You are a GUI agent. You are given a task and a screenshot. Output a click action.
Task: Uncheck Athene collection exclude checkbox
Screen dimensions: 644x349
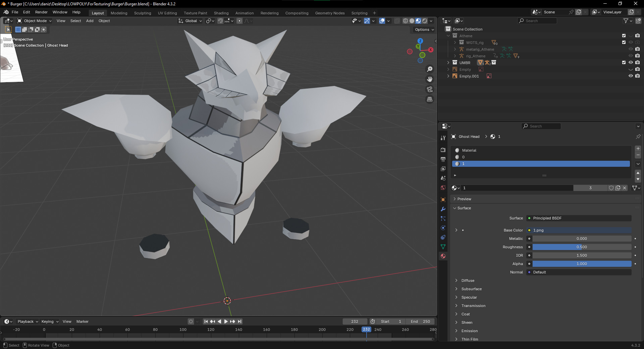pos(624,36)
